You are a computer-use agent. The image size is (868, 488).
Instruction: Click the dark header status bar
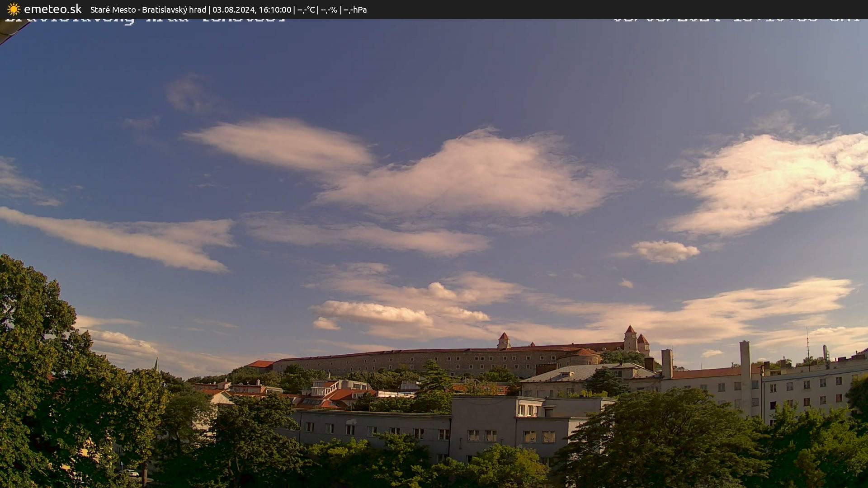click(434, 9)
